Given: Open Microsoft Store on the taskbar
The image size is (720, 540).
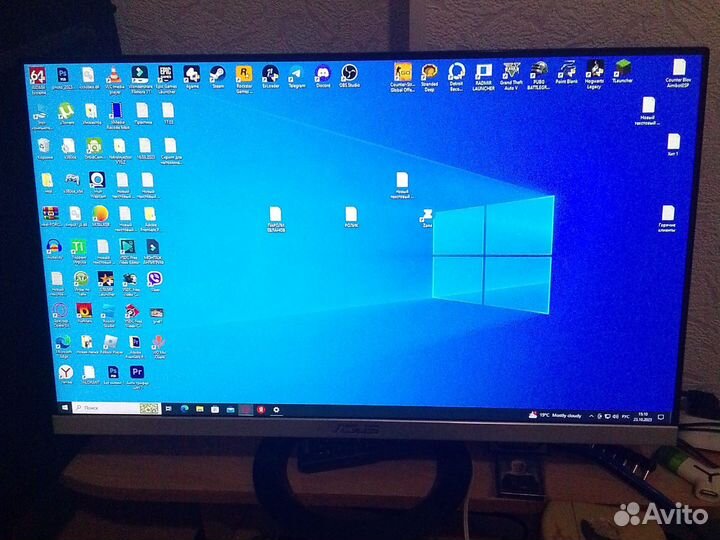Looking at the screenshot, I should (x=215, y=409).
